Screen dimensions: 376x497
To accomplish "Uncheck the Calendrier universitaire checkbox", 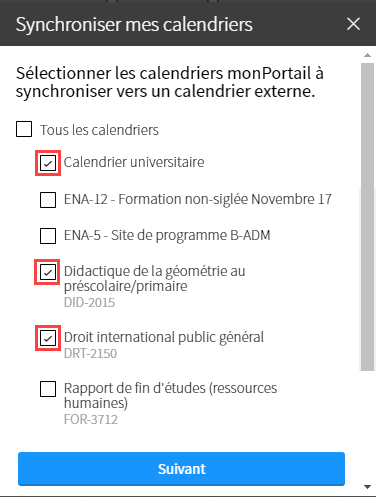I will coord(48,163).
